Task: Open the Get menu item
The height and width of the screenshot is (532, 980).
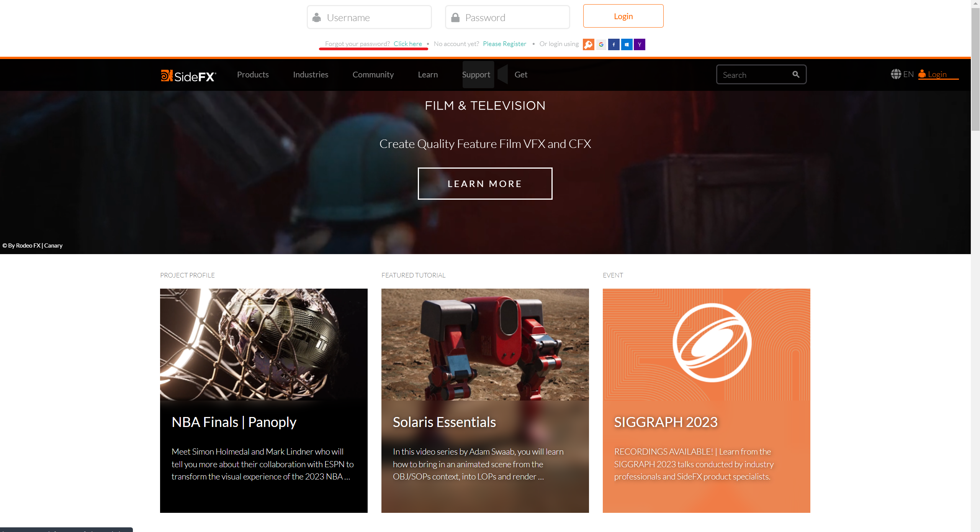Action: [x=521, y=74]
